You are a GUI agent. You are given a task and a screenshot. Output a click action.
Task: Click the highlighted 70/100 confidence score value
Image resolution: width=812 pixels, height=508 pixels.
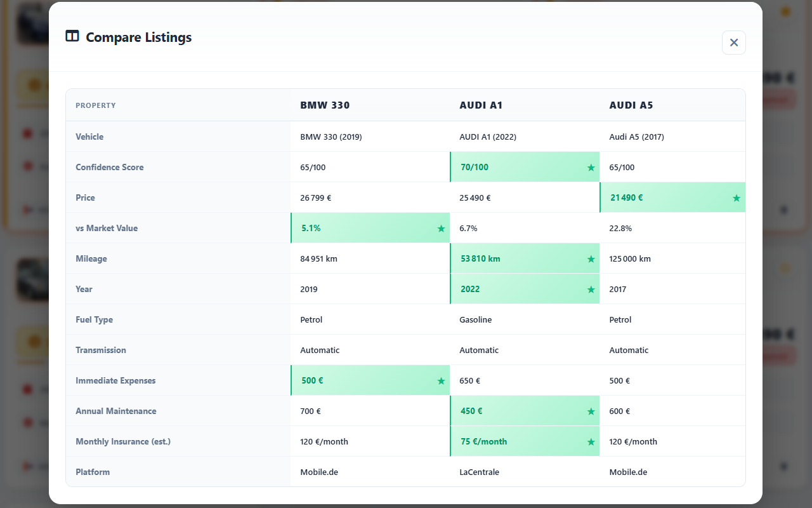click(475, 167)
